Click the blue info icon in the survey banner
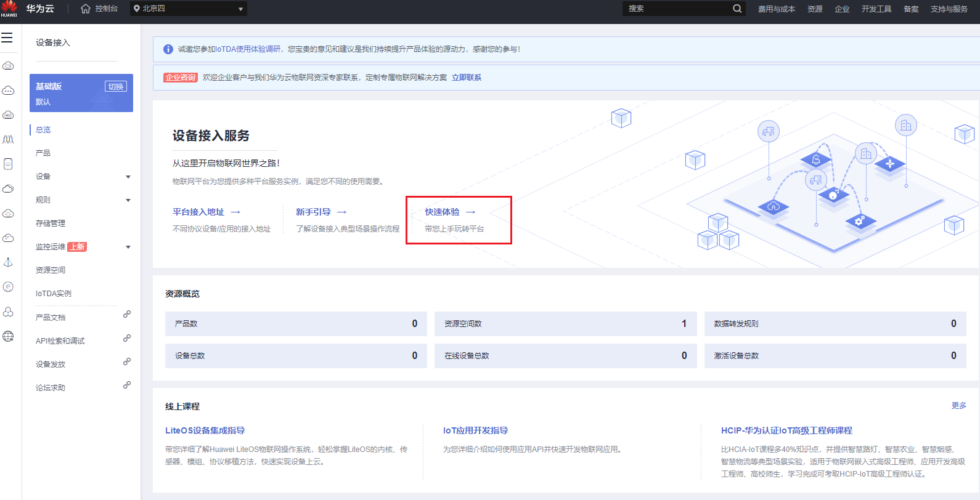 [168, 49]
